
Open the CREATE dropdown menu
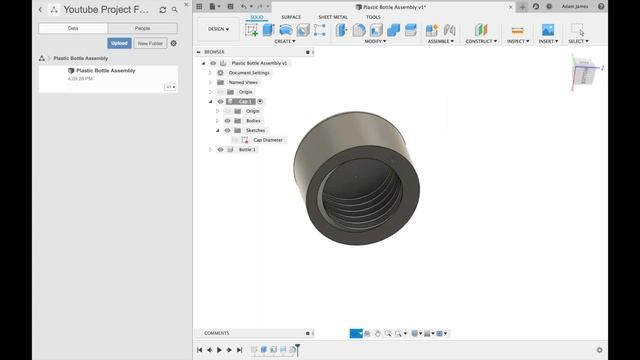(x=284, y=41)
